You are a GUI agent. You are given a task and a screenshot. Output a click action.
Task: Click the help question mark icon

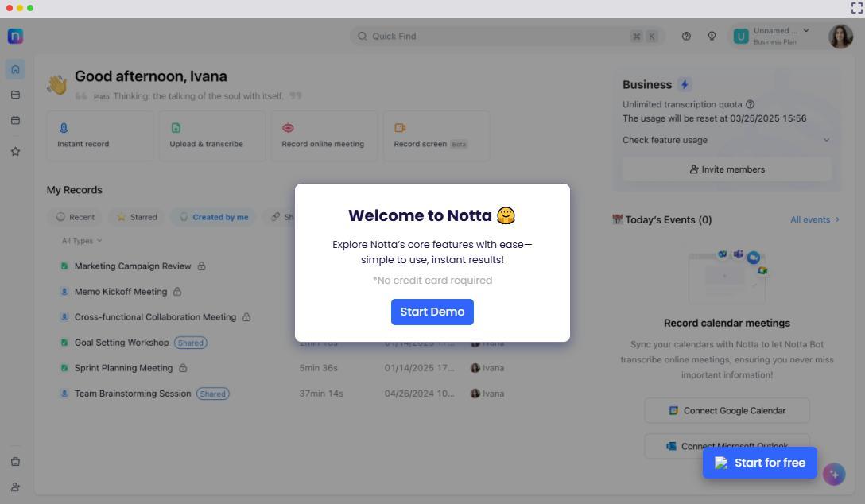click(686, 37)
